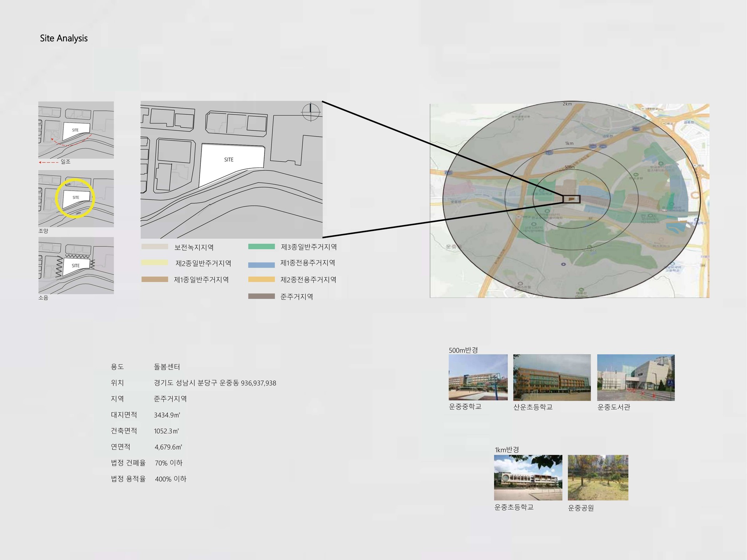Click the blue 제1종전용주거지역 legend swatch
The image size is (747, 560).
coord(261,265)
